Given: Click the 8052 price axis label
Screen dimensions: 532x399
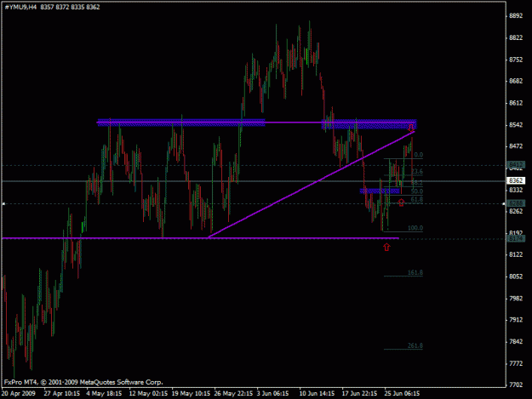Looking at the screenshot, I should pyautogui.click(x=516, y=276).
